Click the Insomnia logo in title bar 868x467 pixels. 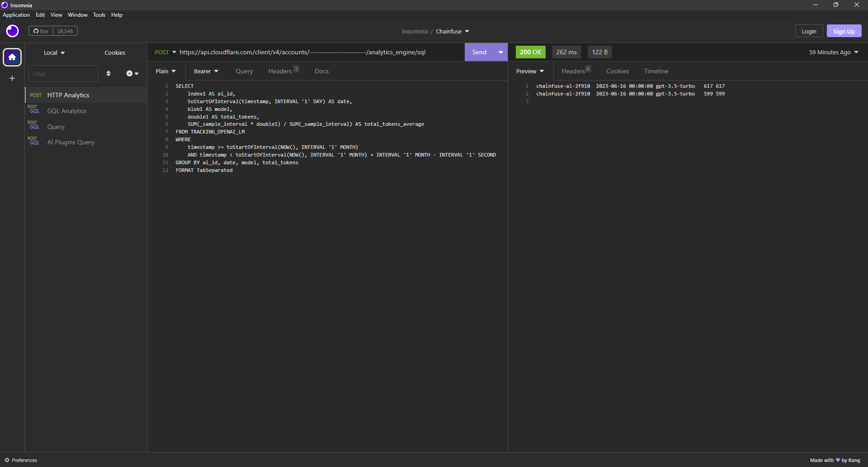(x=4, y=5)
